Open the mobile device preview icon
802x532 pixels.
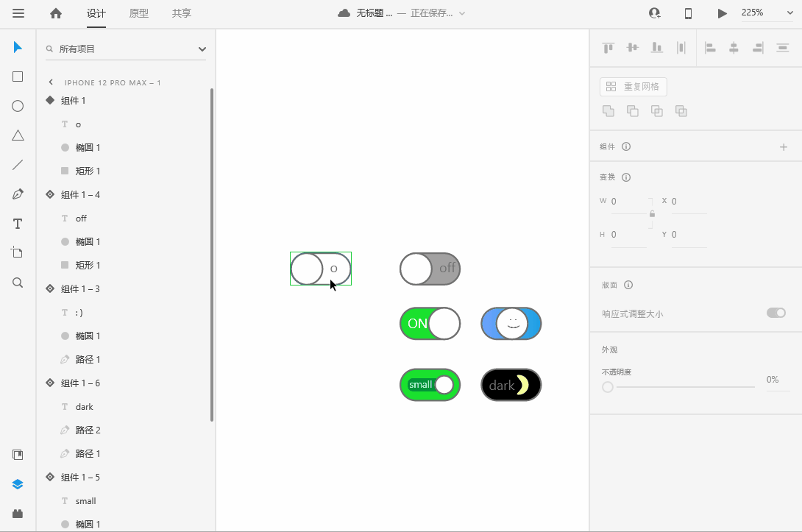688,13
